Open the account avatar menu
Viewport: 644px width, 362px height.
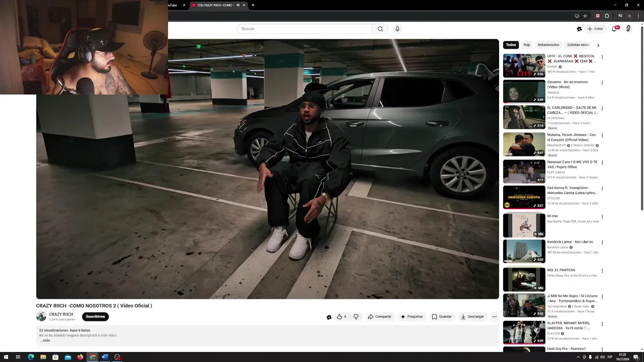(628, 29)
